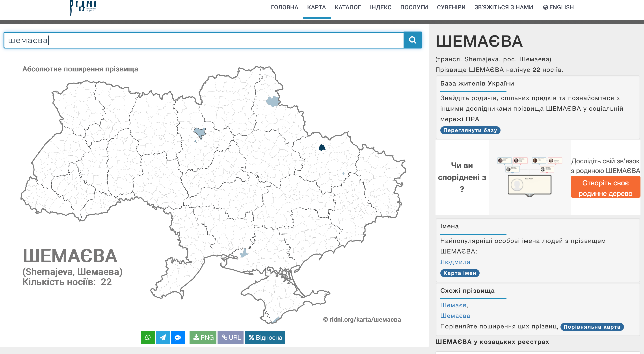Switch the site language to English

click(558, 7)
